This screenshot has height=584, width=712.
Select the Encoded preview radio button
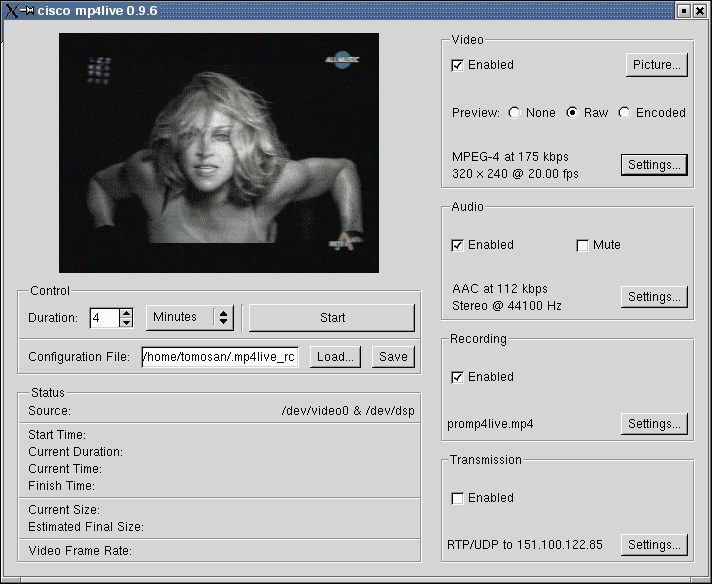point(624,113)
